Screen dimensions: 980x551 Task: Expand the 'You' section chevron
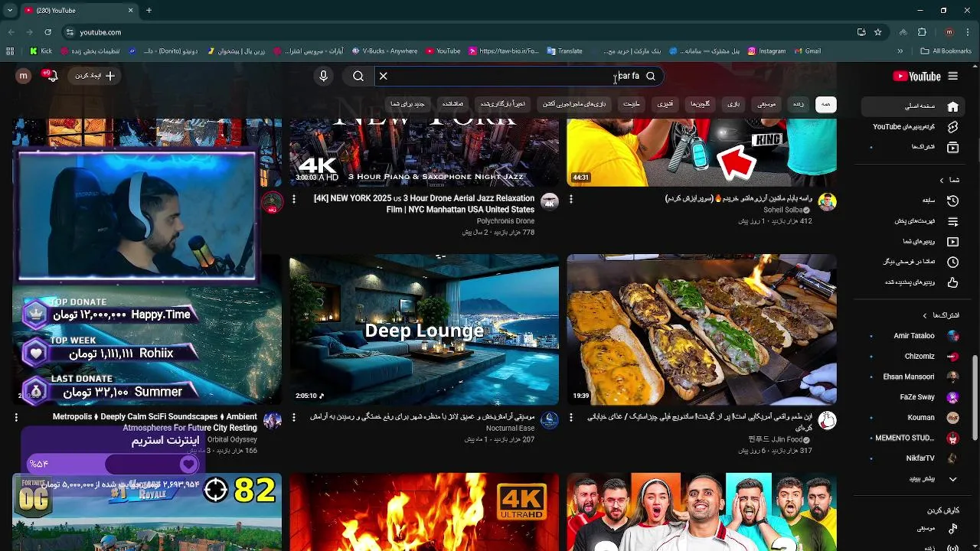(942, 180)
